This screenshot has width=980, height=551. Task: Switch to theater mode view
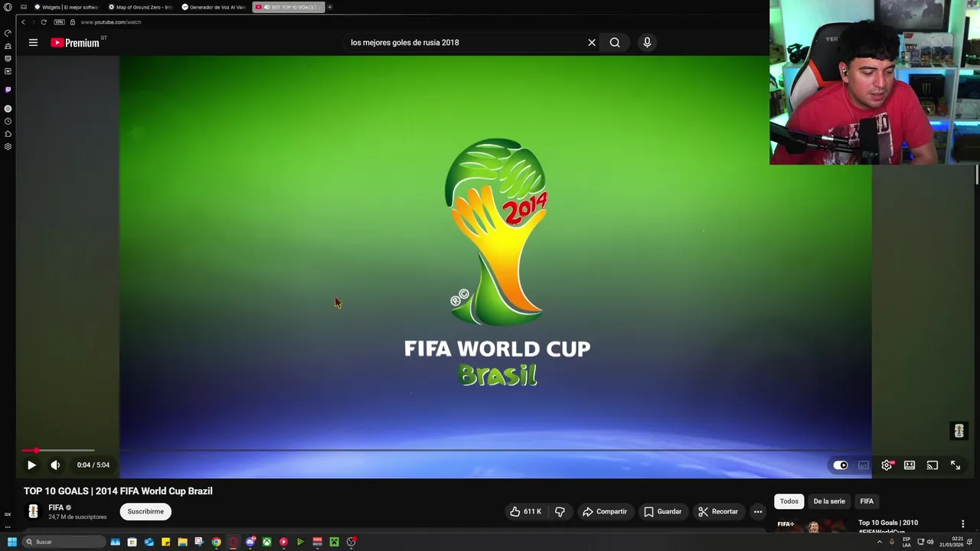point(910,465)
